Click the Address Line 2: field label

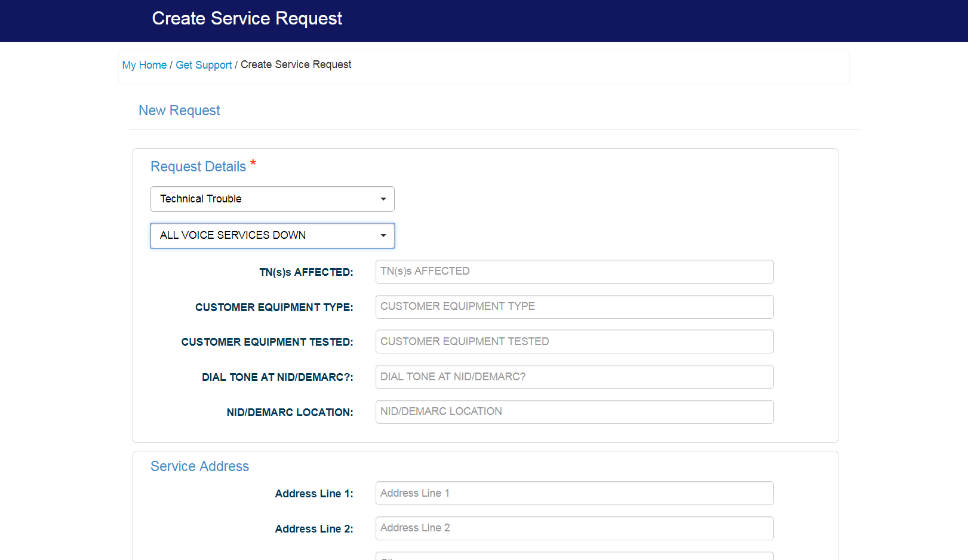[314, 529]
